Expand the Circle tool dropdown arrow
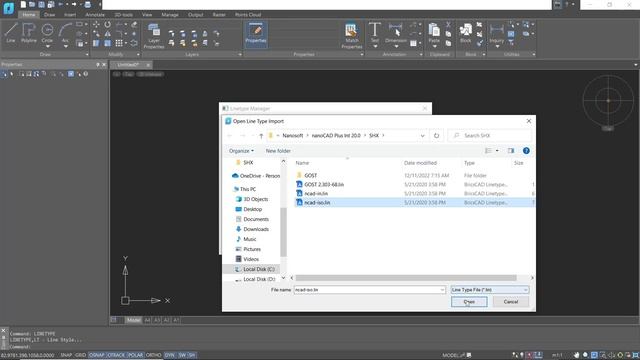 pos(48,46)
